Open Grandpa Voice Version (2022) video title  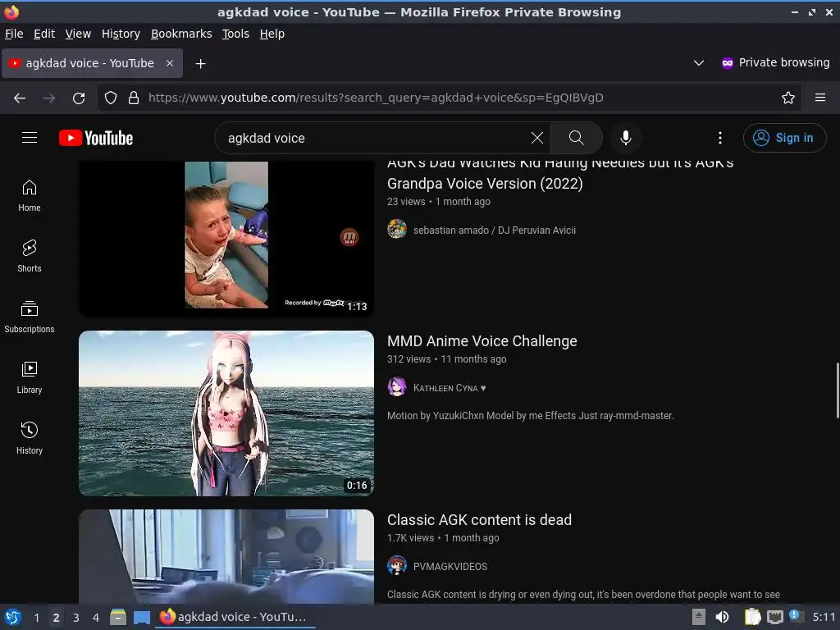(559, 174)
